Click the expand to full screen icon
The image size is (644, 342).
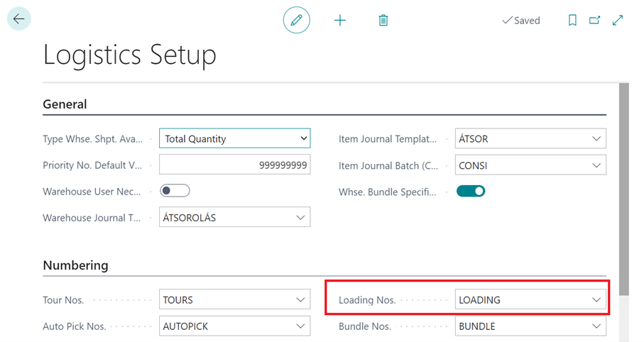pyautogui.click(x=618, y=21)
